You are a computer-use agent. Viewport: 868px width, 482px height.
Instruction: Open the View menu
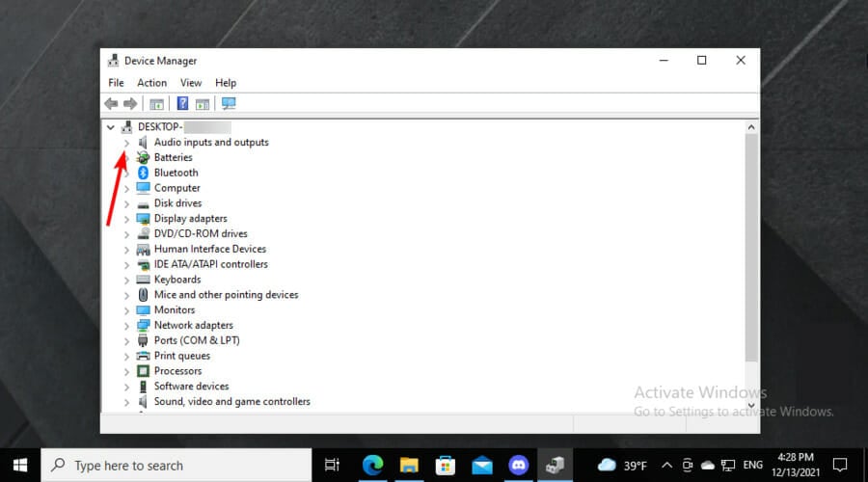pyautogui.click(x=191, y=83)
